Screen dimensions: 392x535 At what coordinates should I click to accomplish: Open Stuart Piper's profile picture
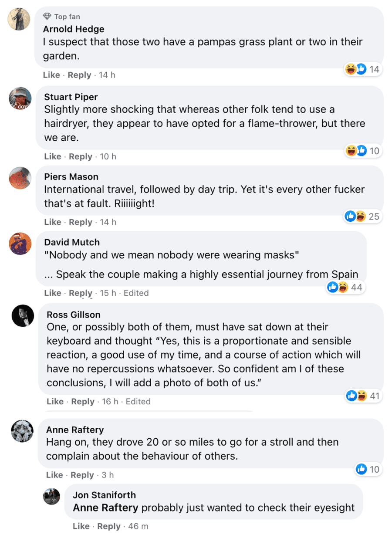20,98
